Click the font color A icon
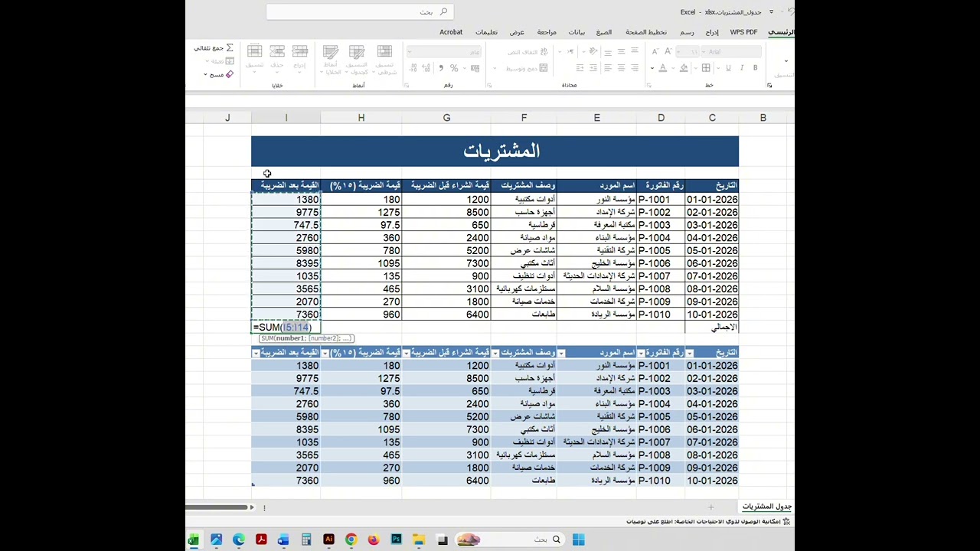 [x=662, y=68]
